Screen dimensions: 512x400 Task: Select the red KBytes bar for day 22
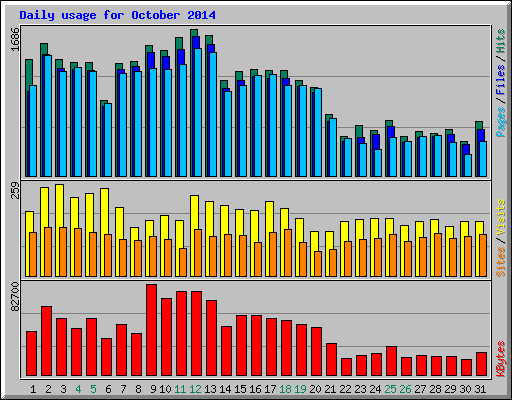click(346, 367)
